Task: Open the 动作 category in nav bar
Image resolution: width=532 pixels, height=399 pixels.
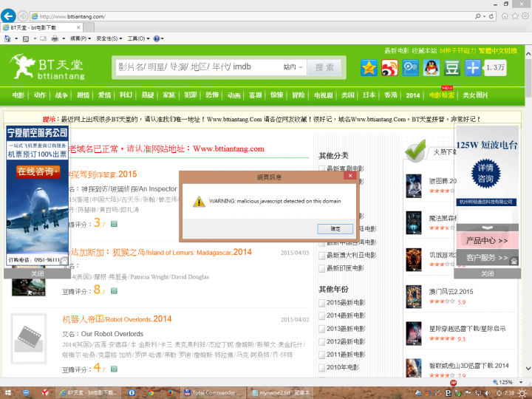Action: click(40, 95)
